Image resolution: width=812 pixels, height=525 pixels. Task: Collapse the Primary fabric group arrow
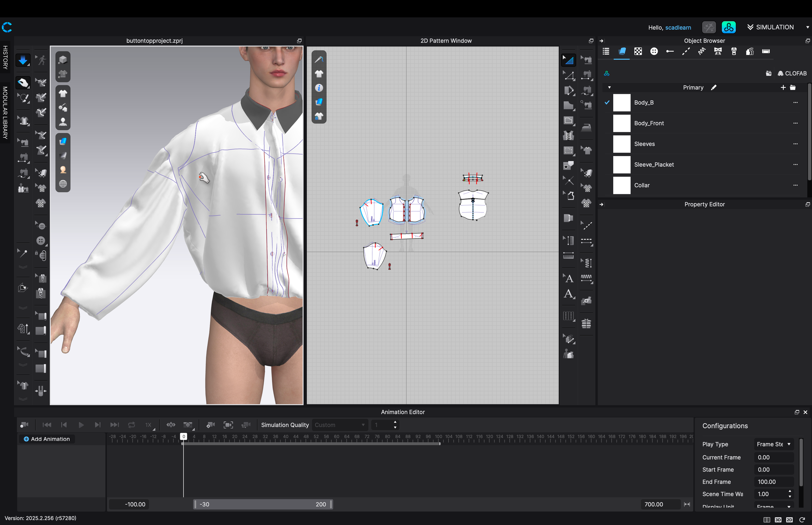609,88
